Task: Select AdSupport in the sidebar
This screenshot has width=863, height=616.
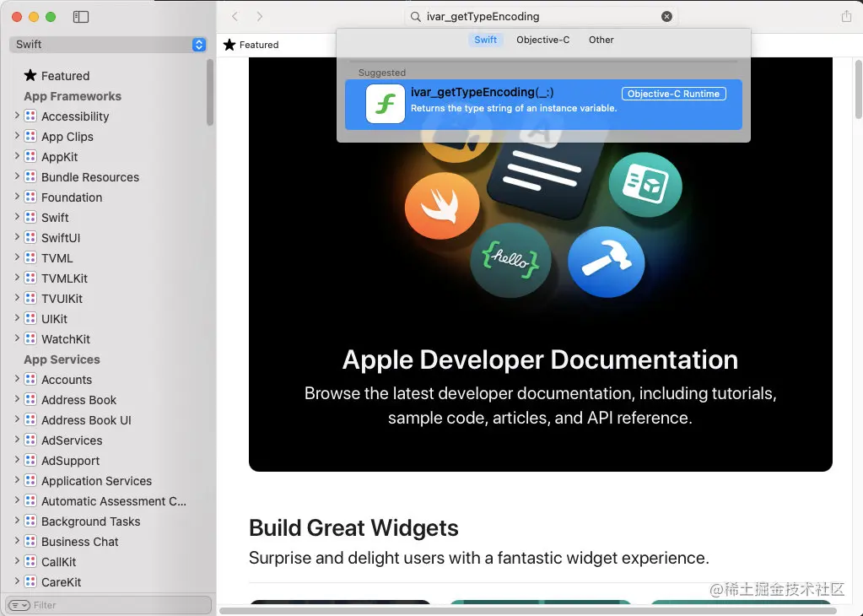Action: click(71, 461)
